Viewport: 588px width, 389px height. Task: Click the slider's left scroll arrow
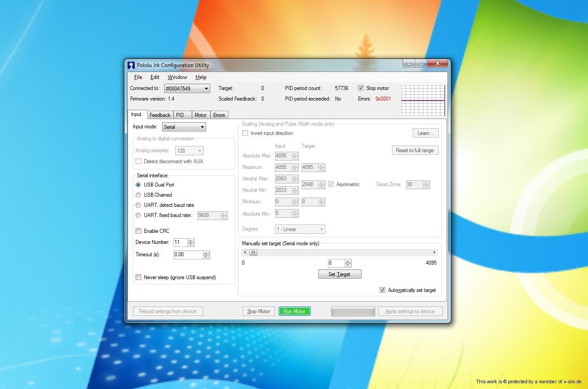pyautogui.click(x=245, y=253)
